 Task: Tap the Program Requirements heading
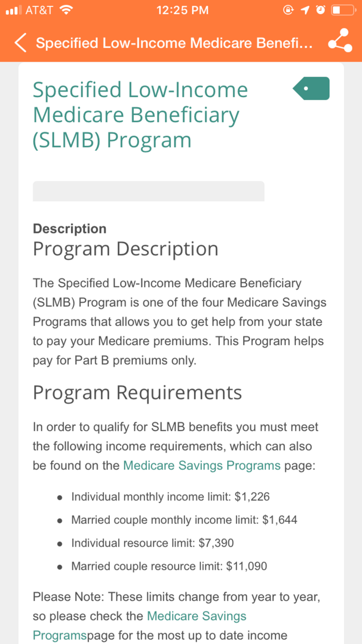[137, 392]
